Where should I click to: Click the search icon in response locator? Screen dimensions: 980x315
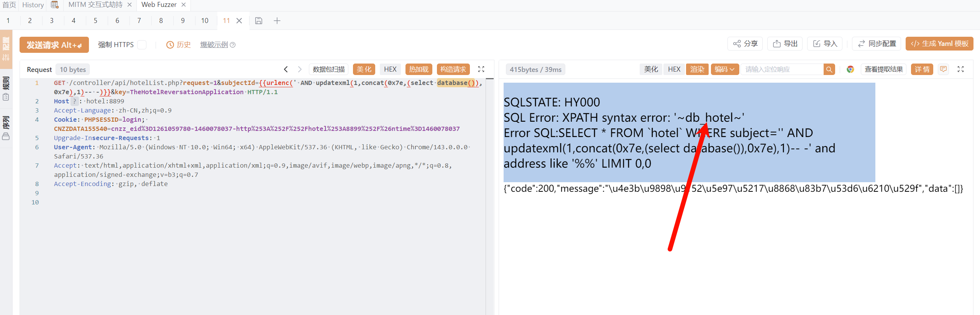pyautogui.click(x=829, y=69)
